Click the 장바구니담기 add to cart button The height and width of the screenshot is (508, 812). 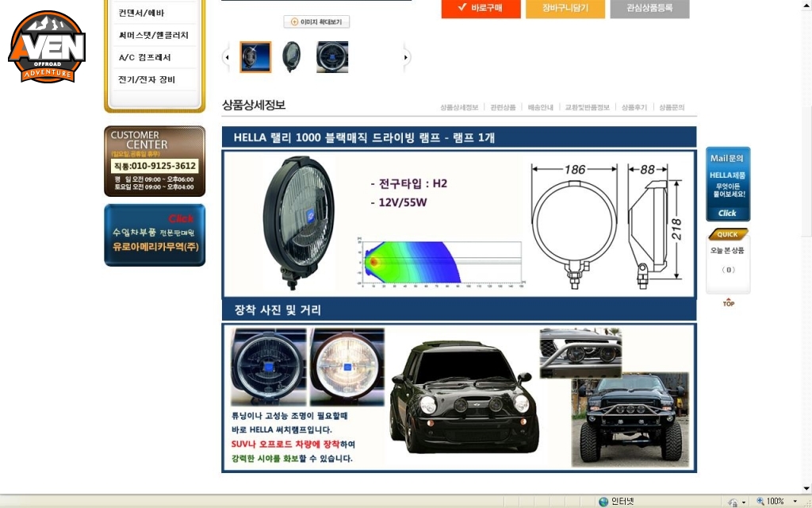(x=565, y=8)
